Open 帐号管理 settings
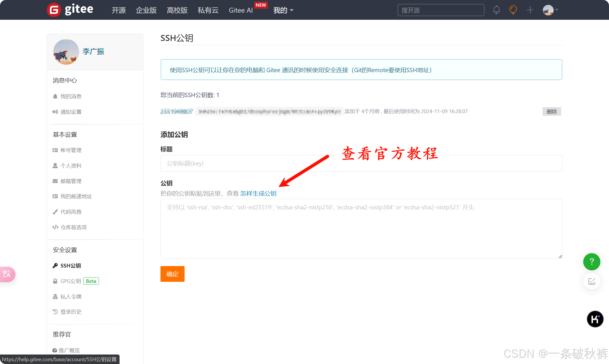Image resolution: width=609 pixels, height=364 pixels. point(71,150)
